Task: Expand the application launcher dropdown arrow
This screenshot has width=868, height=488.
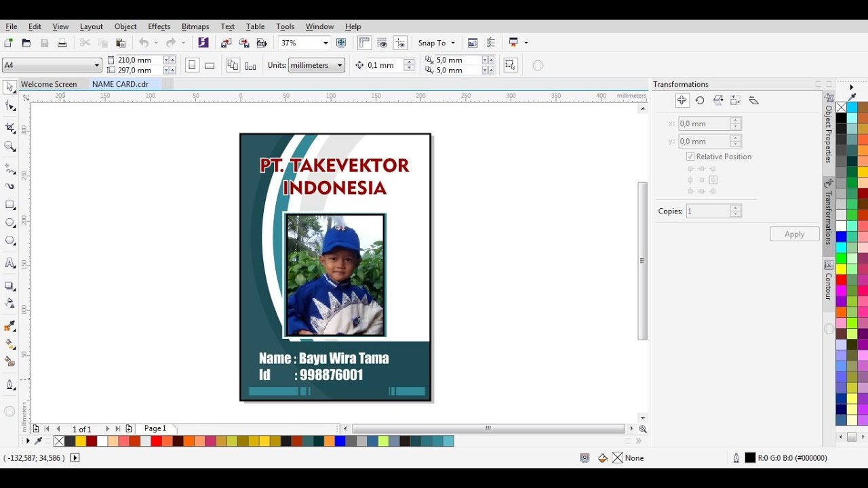Action: click(x=526, y=43)
